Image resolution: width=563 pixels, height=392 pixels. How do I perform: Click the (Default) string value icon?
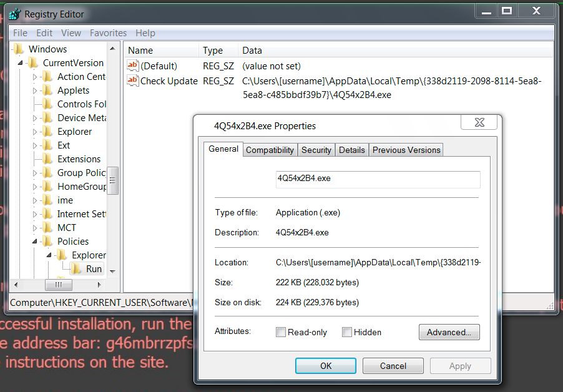(132, 66)
